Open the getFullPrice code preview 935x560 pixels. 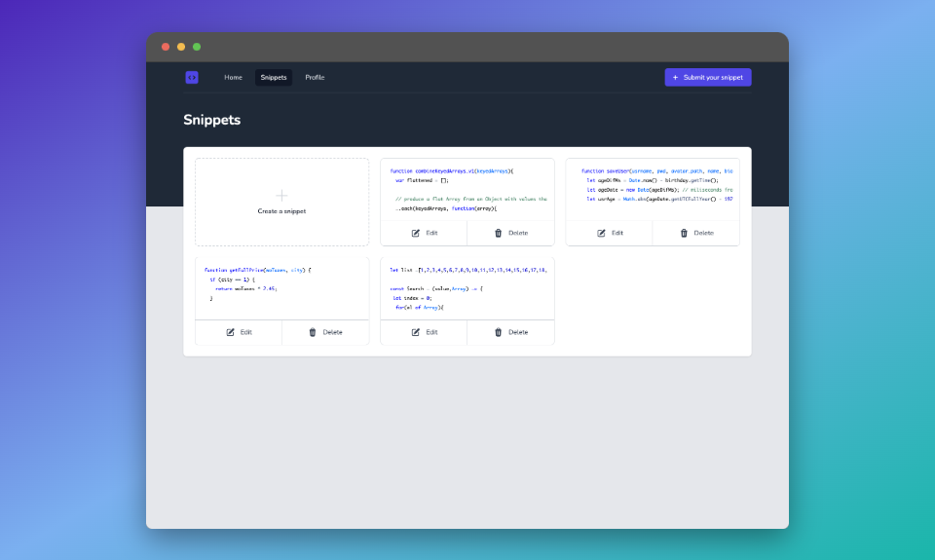(x=282, y=288)
